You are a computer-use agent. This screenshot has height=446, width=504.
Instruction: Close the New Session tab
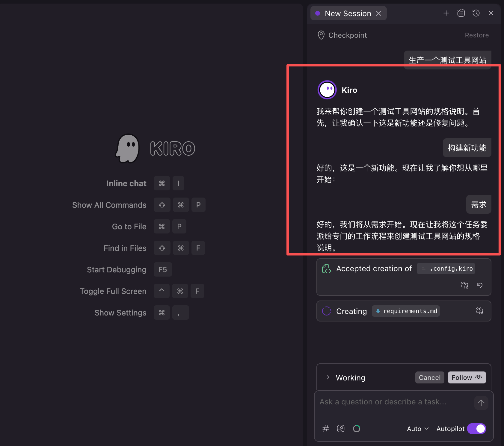pos(378,13)
